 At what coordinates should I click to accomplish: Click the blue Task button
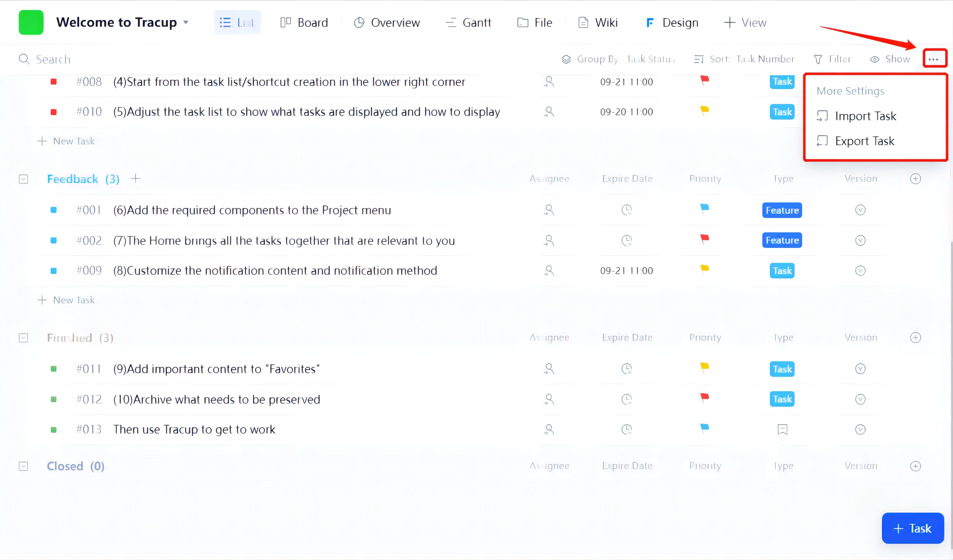coord(912,528)
